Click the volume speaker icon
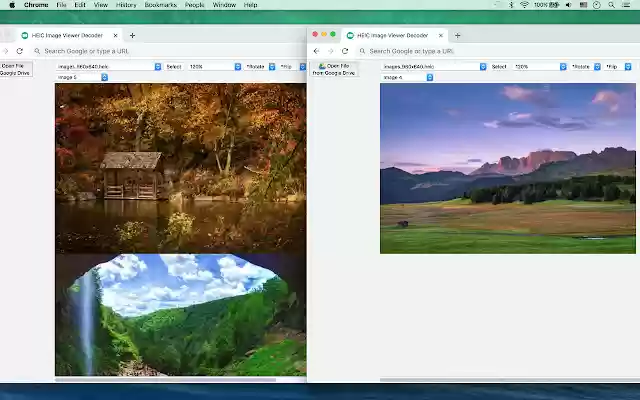The image size is (640, 400). pyautogui.click(x=569, y=5)
